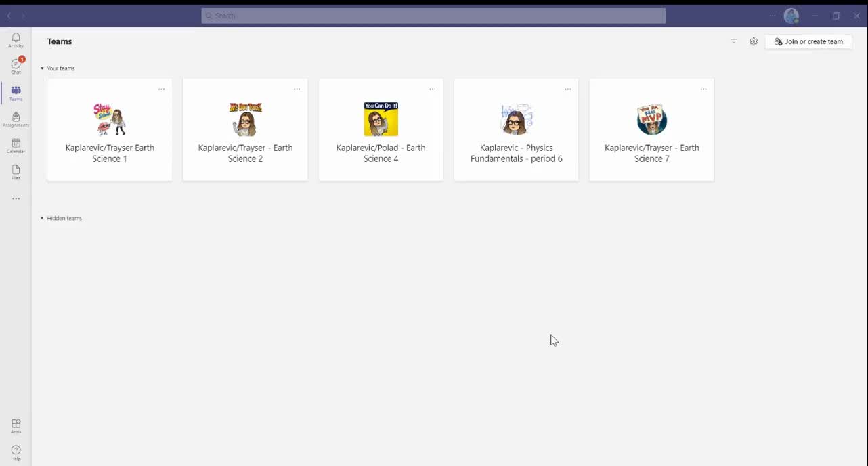Open more options for Physics Fundamentals card
The image size is (868, 466).
pos(567,89)
